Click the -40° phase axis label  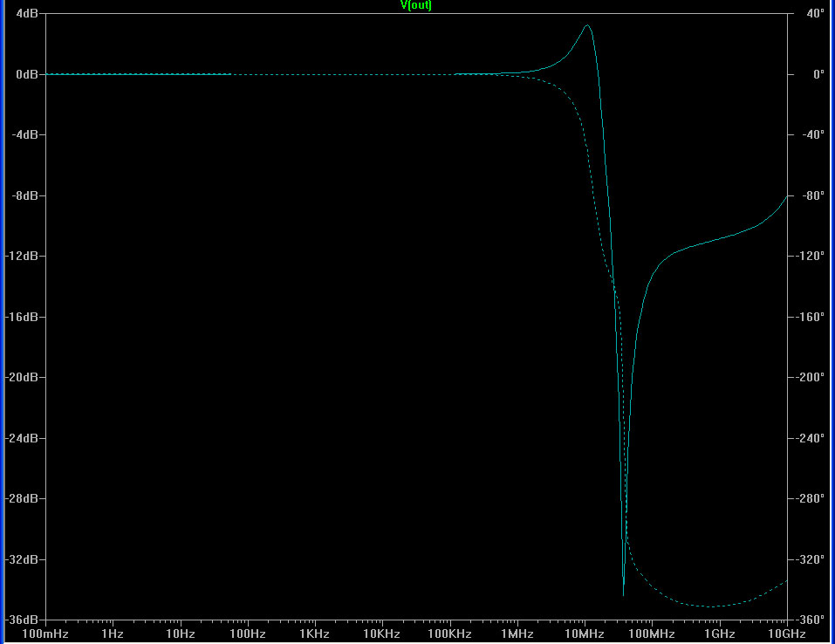(812, 134)
